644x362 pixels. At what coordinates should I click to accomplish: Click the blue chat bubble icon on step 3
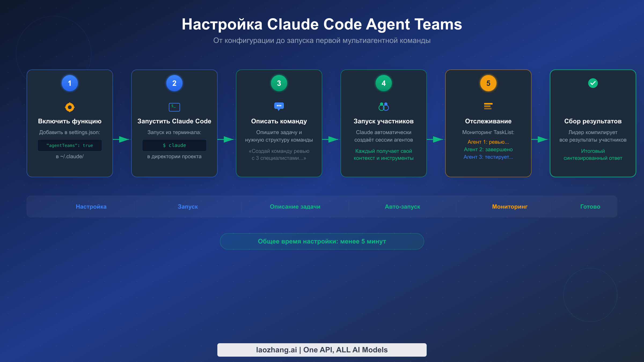(279, 106)
